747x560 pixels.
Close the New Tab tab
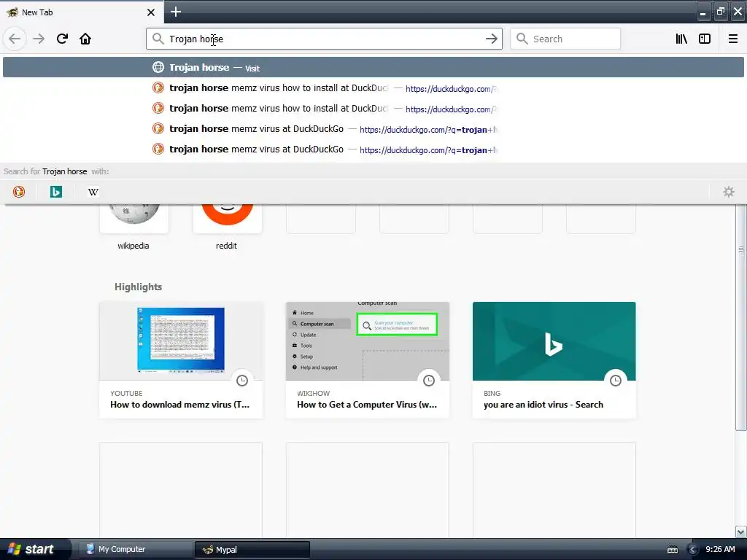click(x=151, y=12)
